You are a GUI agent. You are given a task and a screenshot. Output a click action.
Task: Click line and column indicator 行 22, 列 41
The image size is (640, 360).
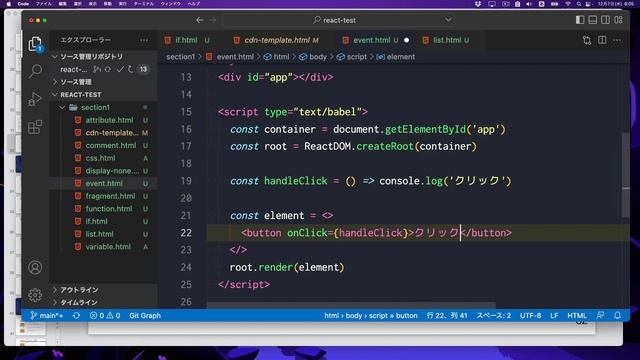[x=447, y=316]
